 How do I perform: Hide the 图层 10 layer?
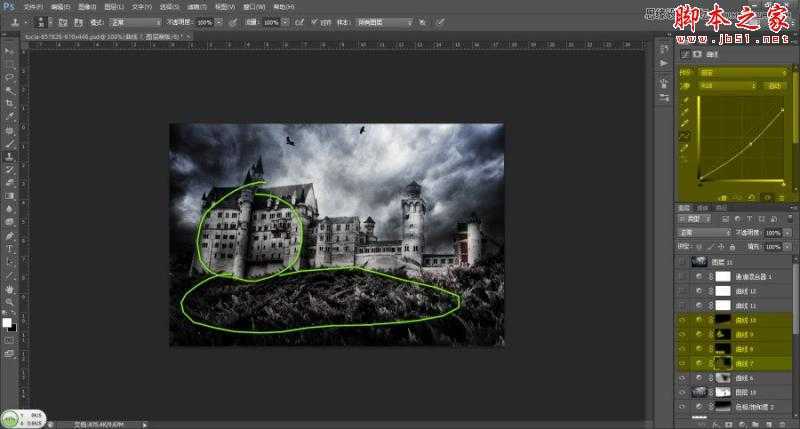coord(682,392)
